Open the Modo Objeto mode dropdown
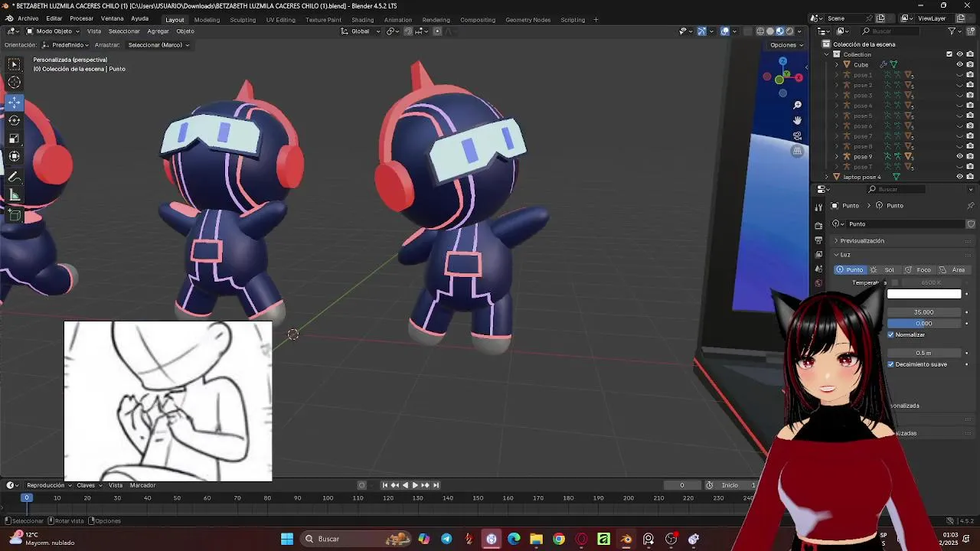980x551 pixels. point(53,31)
